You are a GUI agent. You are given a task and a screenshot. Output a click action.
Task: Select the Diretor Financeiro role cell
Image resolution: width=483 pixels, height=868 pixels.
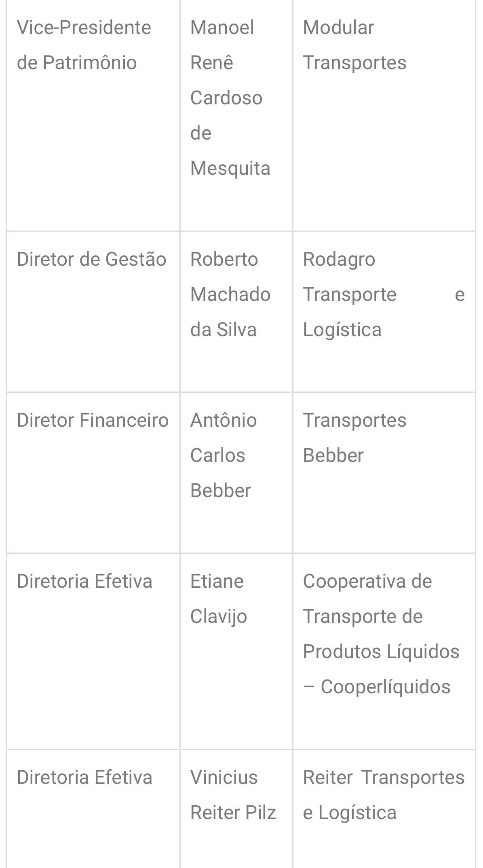pos(93,420)
